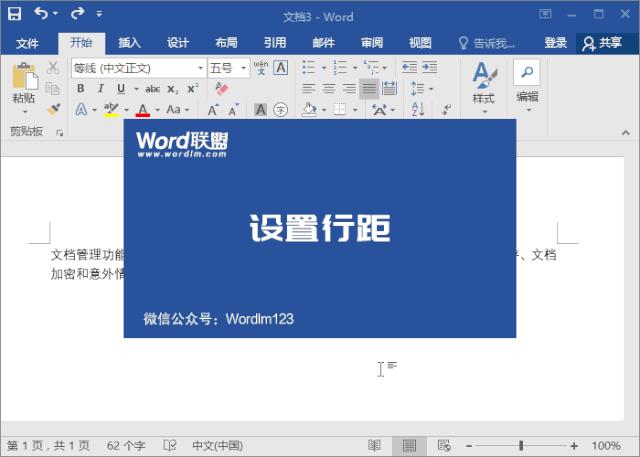Click the character border A icon
Viewport: 640px width, 457px height.
pos(281,67)
